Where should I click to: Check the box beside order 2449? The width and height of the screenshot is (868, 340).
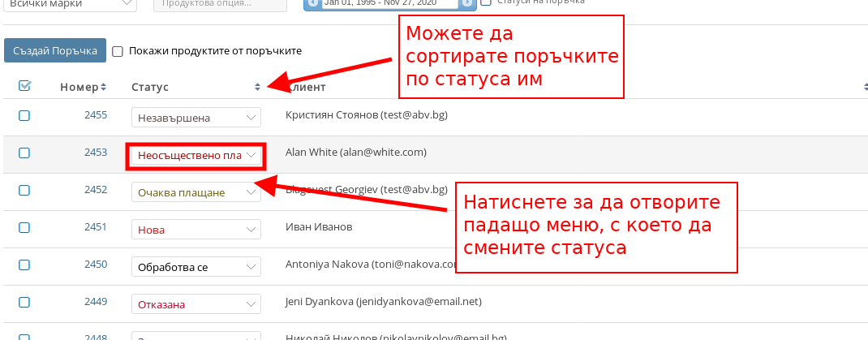tap(24, 303)
